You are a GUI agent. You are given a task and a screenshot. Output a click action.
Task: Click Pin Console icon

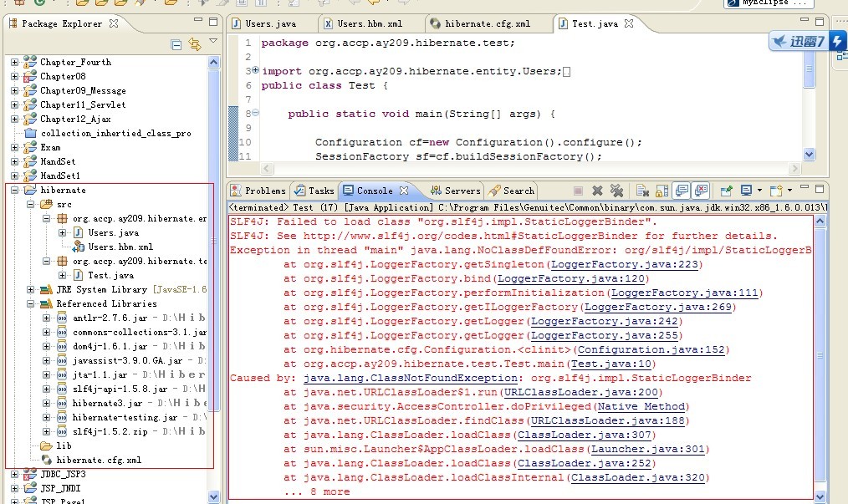pyautogui.click(x=726, y=191)
